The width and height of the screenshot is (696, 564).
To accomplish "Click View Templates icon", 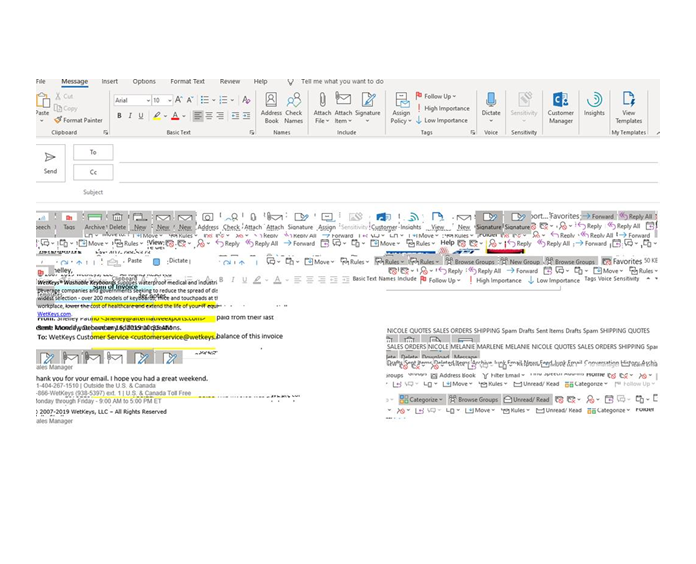I will pos(629,100).
